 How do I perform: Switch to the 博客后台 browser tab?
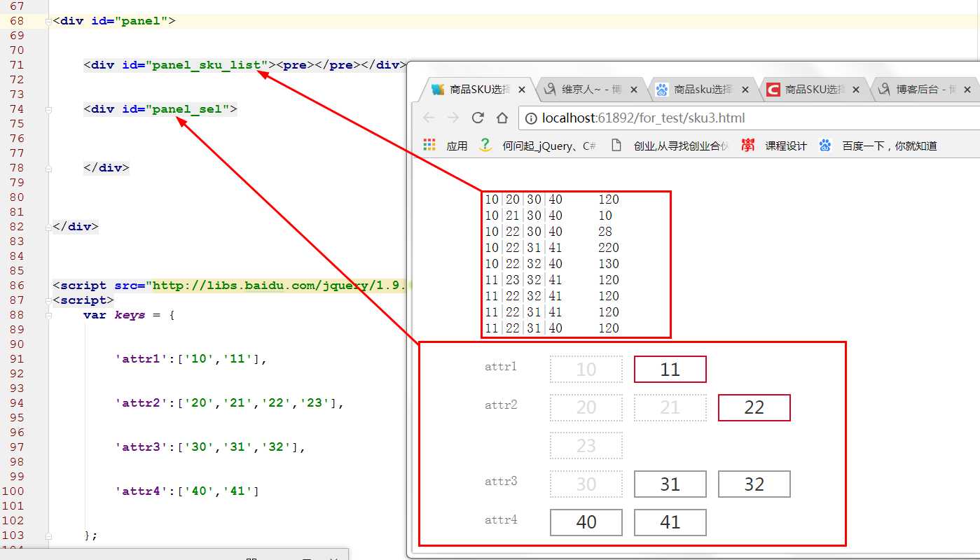[924, 90]
